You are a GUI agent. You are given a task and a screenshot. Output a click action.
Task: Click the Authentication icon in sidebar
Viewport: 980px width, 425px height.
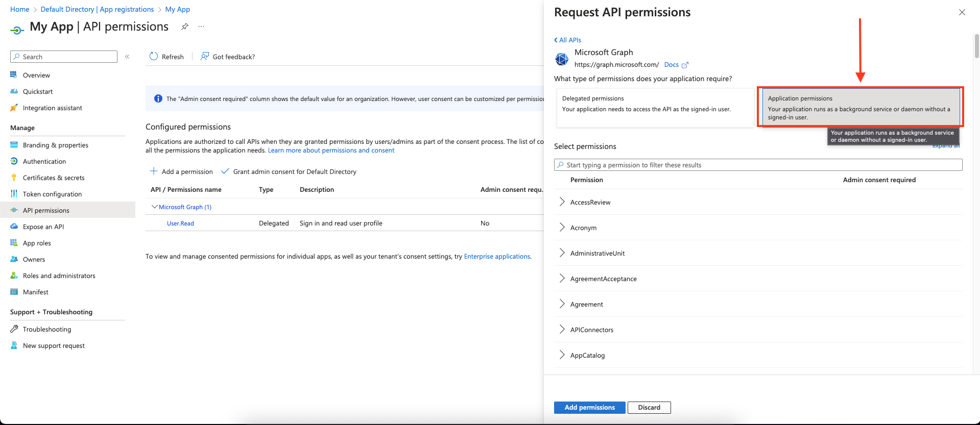[14, 161]
